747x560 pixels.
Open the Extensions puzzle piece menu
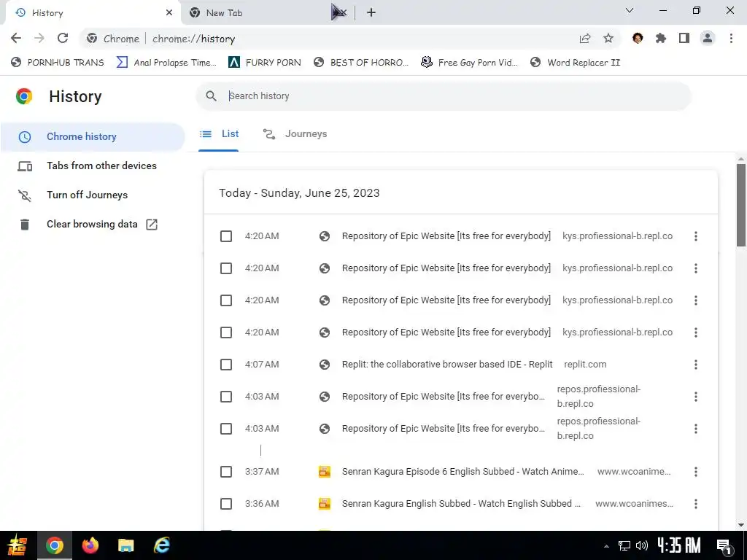(x=661, y=39)
